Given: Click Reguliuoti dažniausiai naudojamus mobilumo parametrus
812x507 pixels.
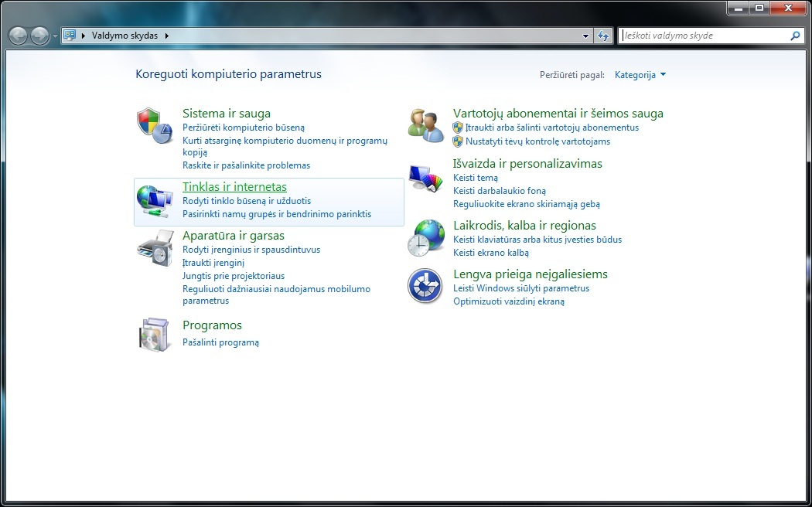Looking at the screenshot, I should [277, 295].
